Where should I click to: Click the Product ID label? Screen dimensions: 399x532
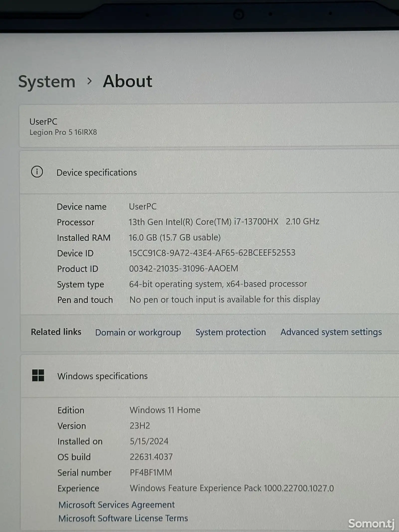point(78,269)
